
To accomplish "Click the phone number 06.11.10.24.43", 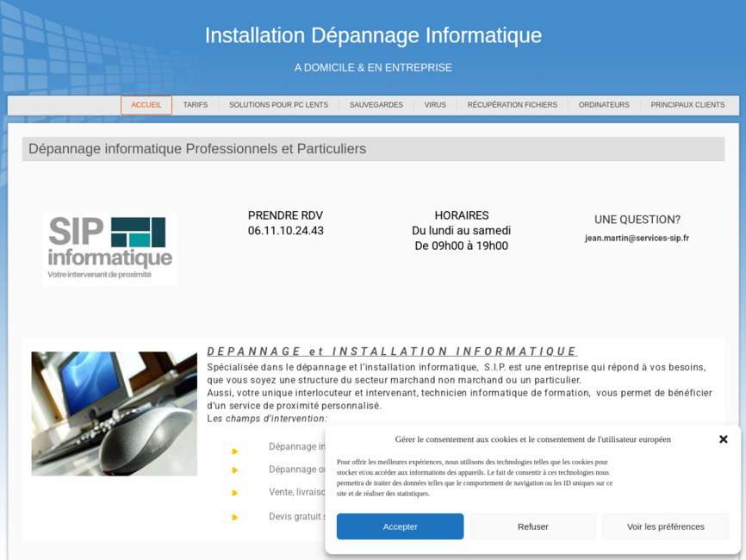I will click(x=285, y=231).
